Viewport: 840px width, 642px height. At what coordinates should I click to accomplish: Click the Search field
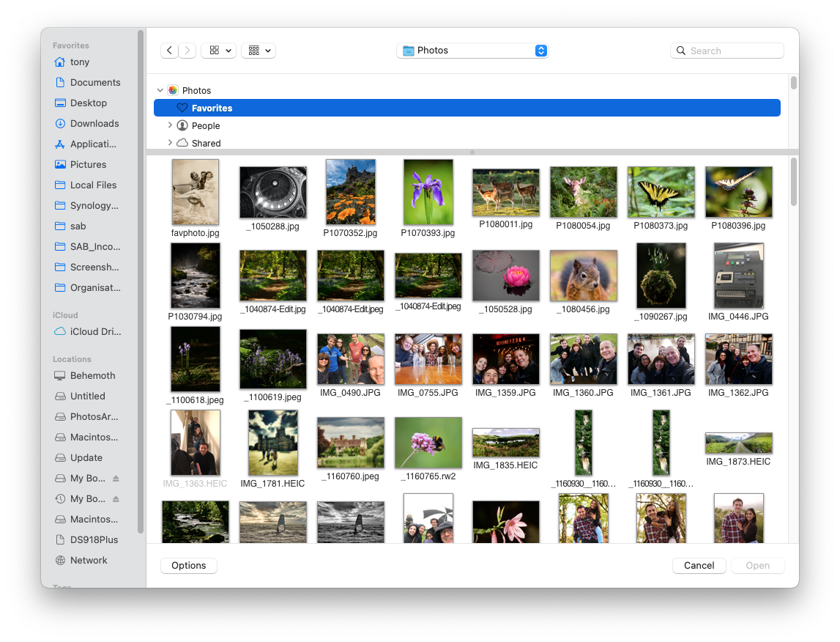point(726,51)
